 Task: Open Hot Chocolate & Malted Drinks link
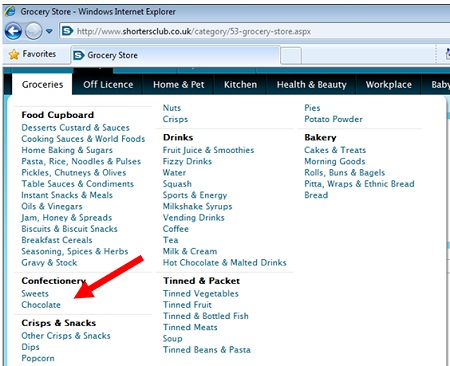pyautogui.click(x=225, y=263)
